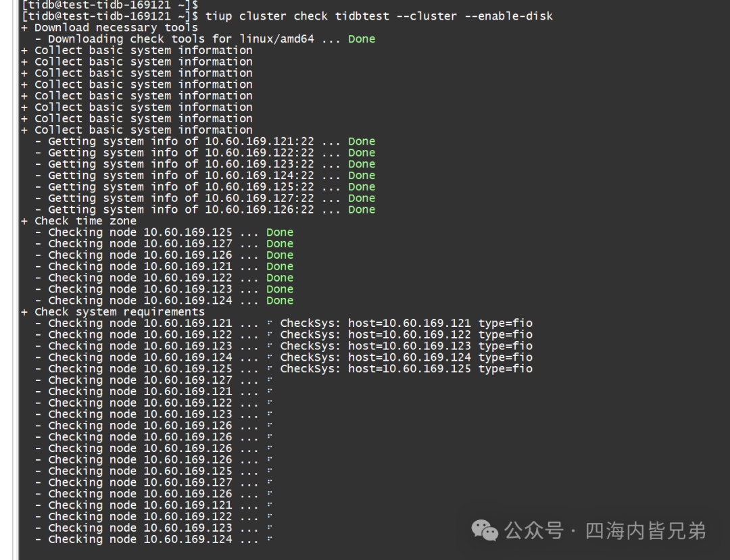Click 'Checking node 10.60.169.126 ... Done' line

[164, 255]
